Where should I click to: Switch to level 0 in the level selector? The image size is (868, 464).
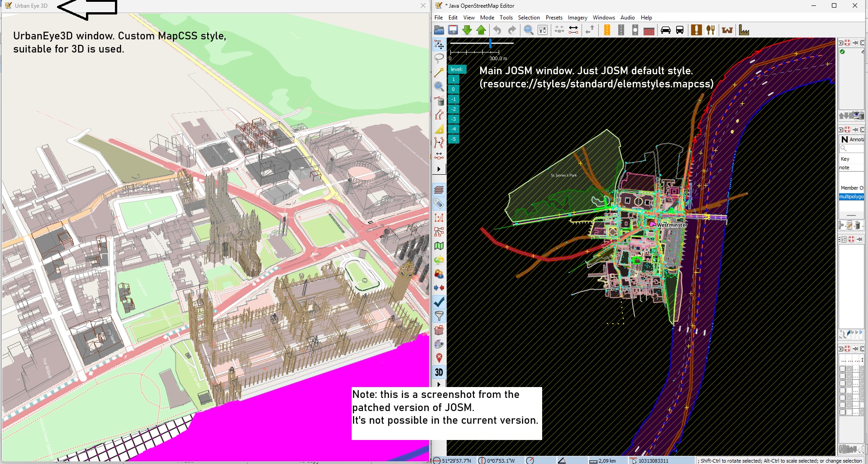pos(453,89)
